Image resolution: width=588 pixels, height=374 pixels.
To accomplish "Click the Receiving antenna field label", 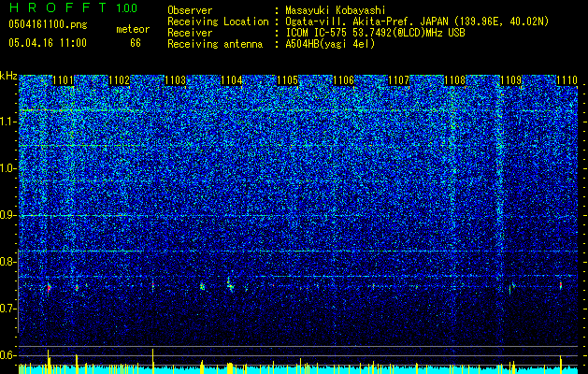I will tap(215, 44).
